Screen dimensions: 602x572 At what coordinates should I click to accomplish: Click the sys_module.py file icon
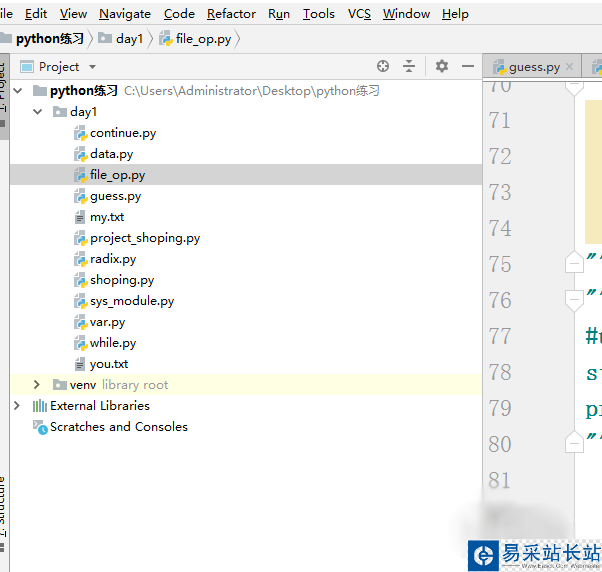[x=80, y=301]
